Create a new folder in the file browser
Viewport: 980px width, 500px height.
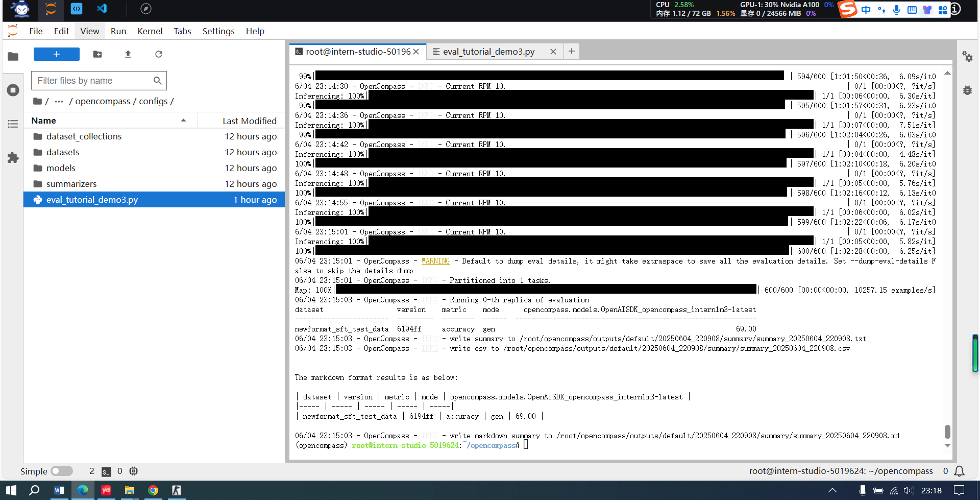[97, 54]
